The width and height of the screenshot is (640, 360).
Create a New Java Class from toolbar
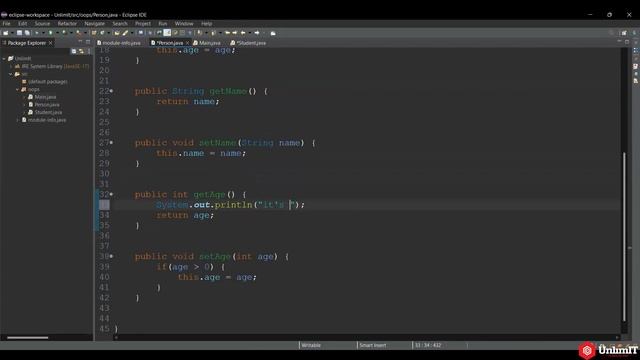pos(102,33)
